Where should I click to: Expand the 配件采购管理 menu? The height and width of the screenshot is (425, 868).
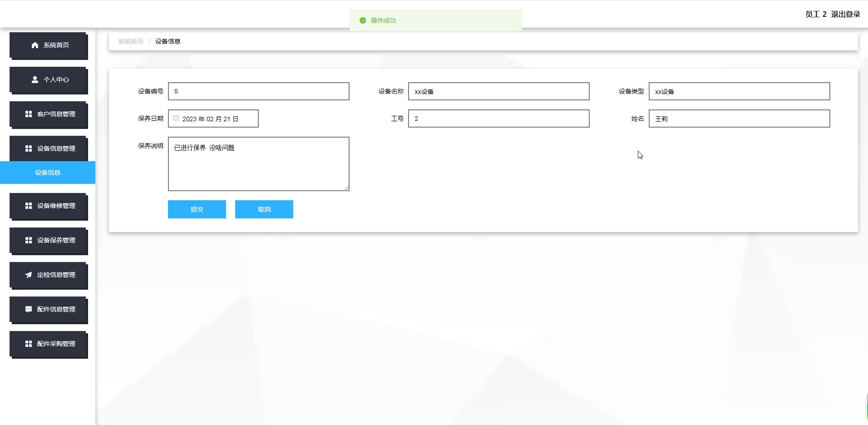[49, 344]
